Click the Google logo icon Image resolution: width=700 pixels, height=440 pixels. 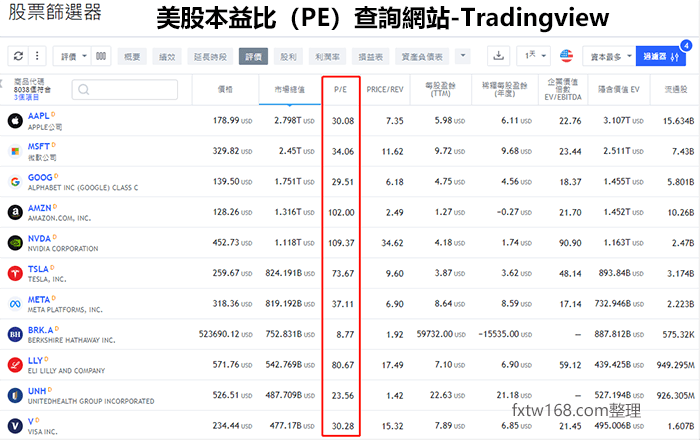pos(15,182)
